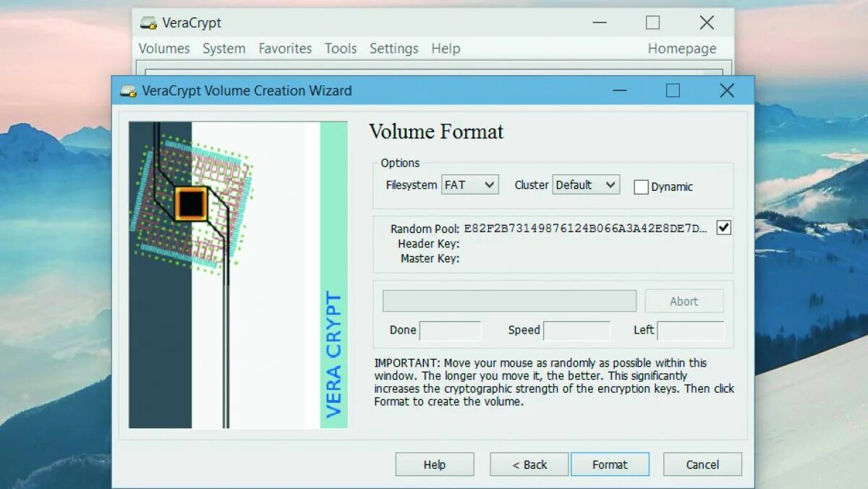868x489 pixels.
Task: Open the Filesystem FAT dropdown
Action: click(x=470, y=185)
